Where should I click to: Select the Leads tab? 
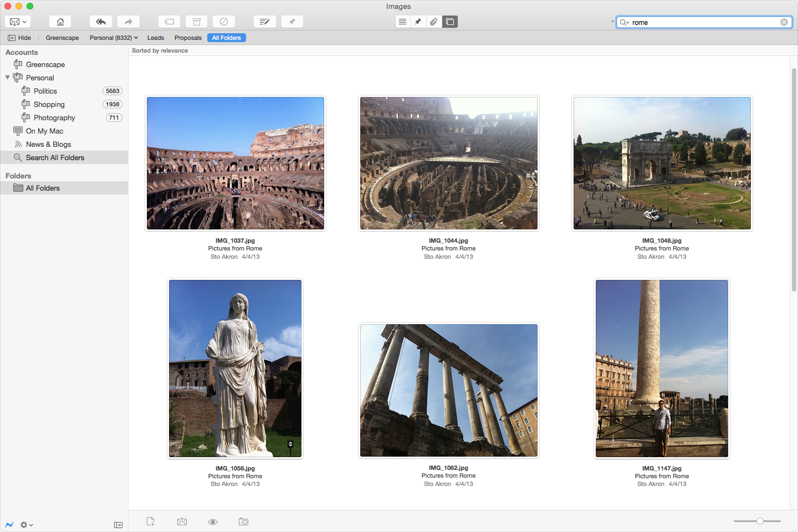tap(155, 38)
